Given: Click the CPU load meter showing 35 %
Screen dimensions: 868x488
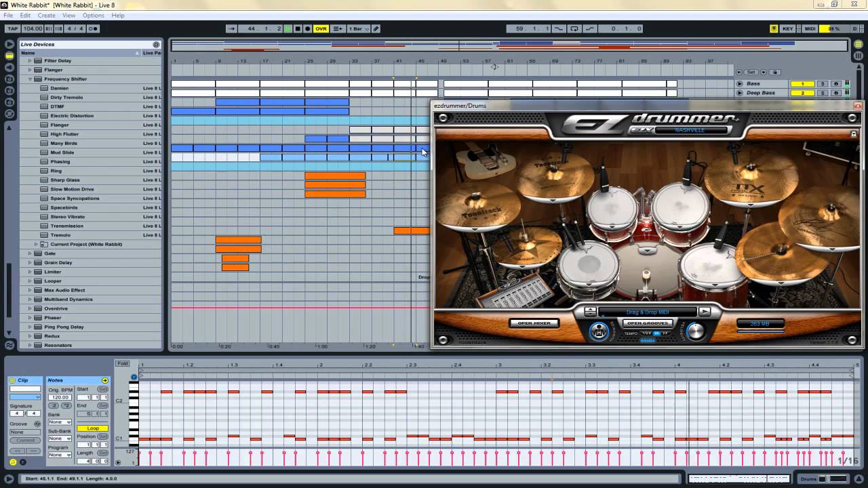Looking at the screenshot, I should point(833,28).
